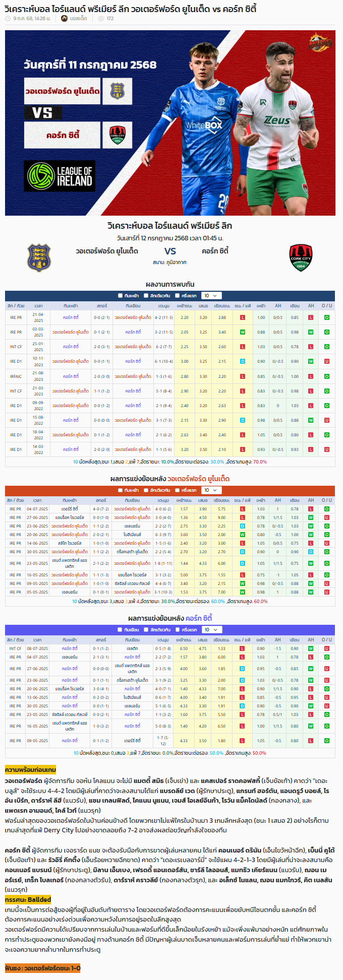Open the match count dropdown in head-to-head table

pos(211,296)
